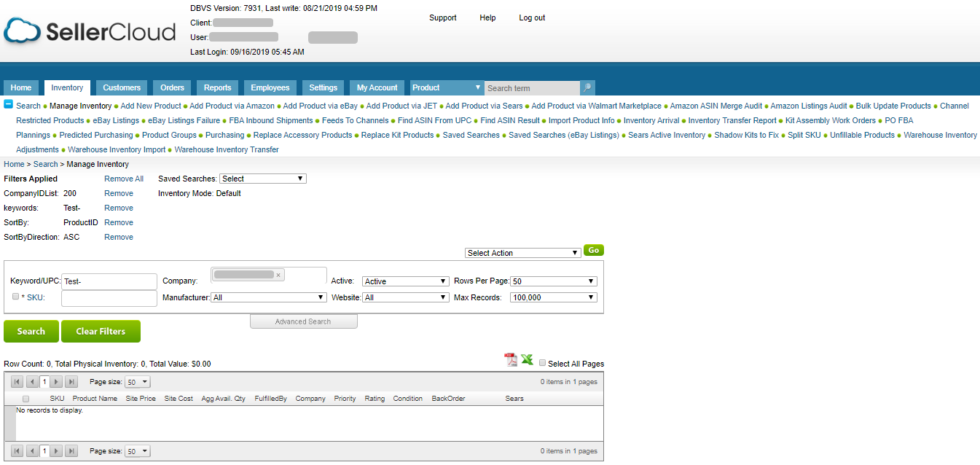Click the Search term field in navigation bar

point(532,88)
